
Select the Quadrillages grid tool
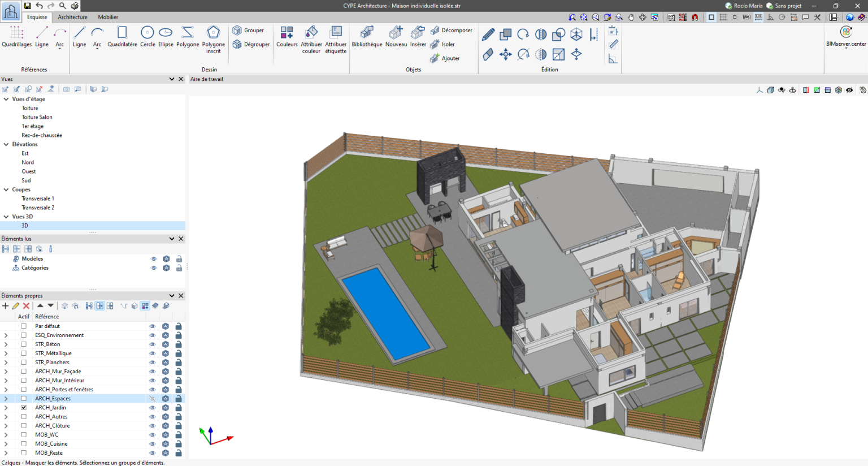click(x=16, y=36)
